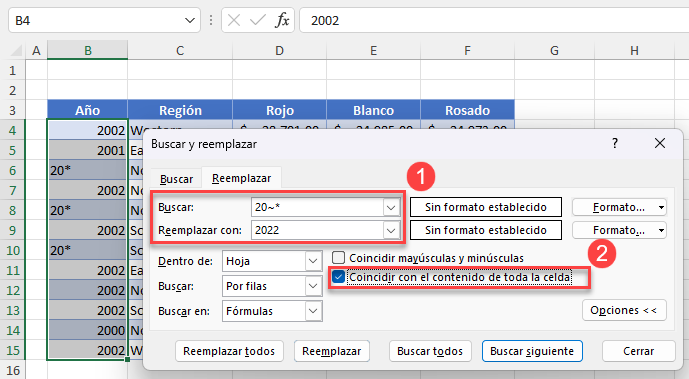Click the Rosado header cell
689x379 pixels.
[x=467, y=110]
